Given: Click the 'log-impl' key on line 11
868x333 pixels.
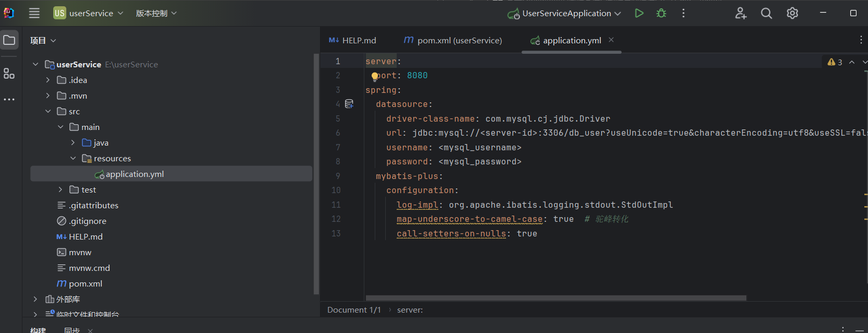Looking at the screenshot, I should [x=417, y=205].
